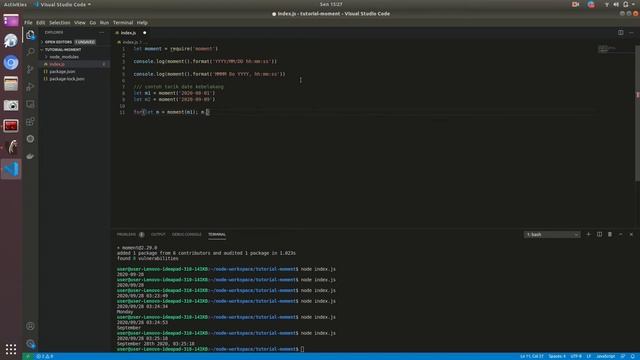Open the Selection menu
This screenshot has height=360, width=640.
pos(60,22)
